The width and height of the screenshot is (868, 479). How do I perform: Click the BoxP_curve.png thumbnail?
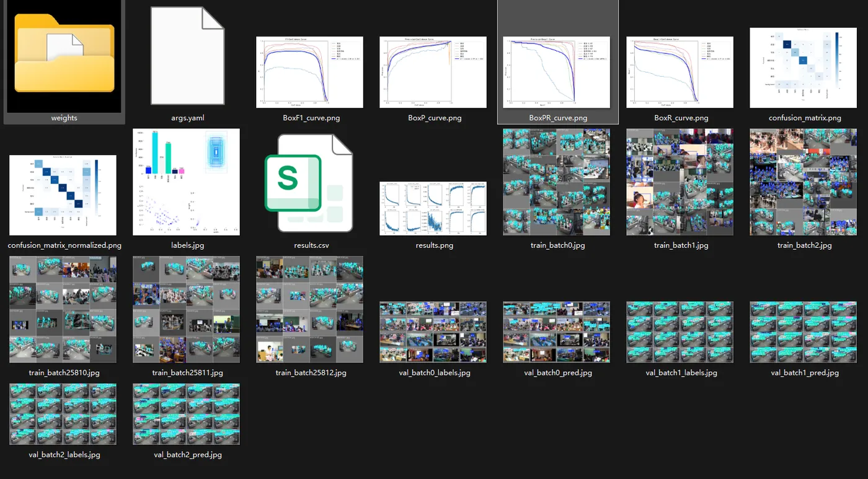pos(433,73)
